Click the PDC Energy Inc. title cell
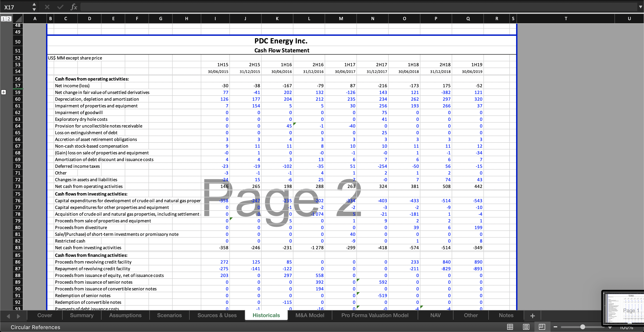The width and height of the screenshot is (644, 332). pos(281,41)
